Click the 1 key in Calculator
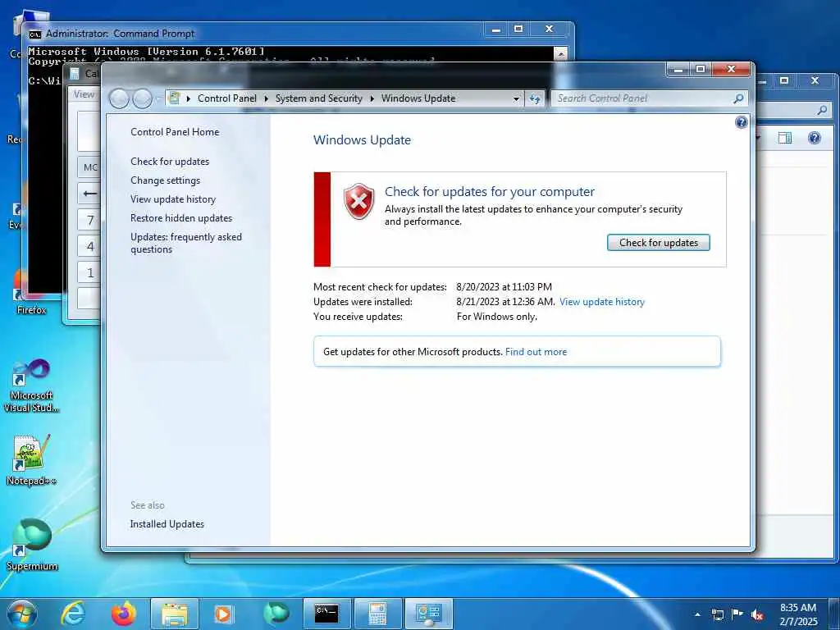This screenshot has width=840, height=630. tap(89, 272)
